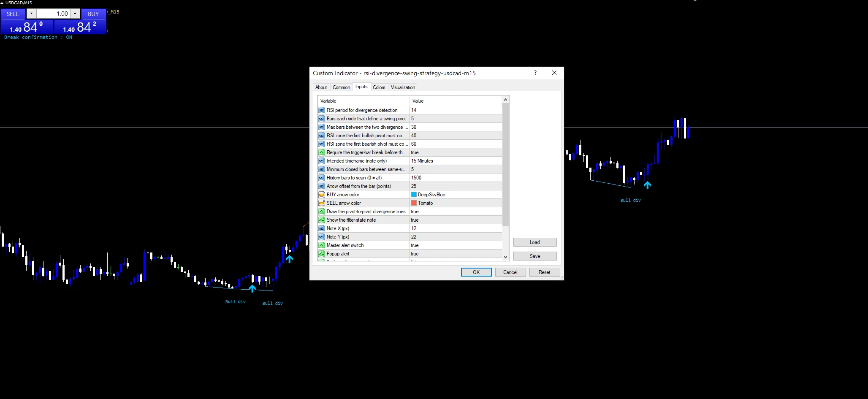Close the Custom Indicator dialog
The height and width of the screenshot is (399, 868).
[554, 73]
